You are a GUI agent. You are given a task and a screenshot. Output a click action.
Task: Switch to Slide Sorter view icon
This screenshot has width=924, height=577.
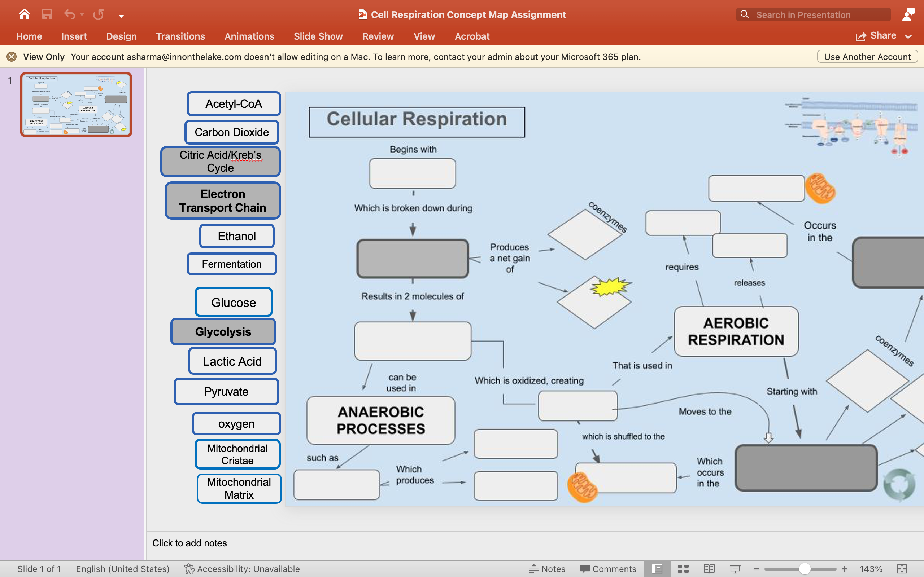[683, 569]
